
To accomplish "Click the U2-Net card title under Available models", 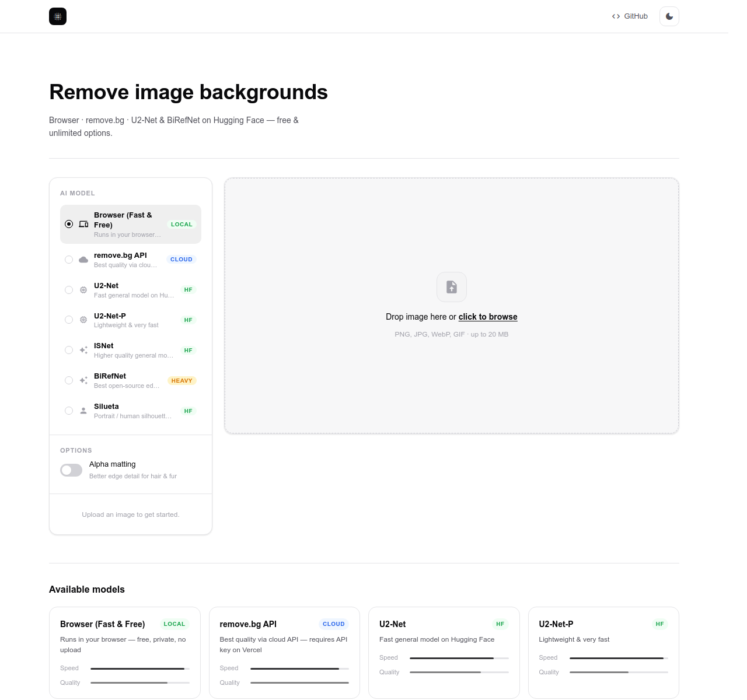I will [x=393, y=624].
